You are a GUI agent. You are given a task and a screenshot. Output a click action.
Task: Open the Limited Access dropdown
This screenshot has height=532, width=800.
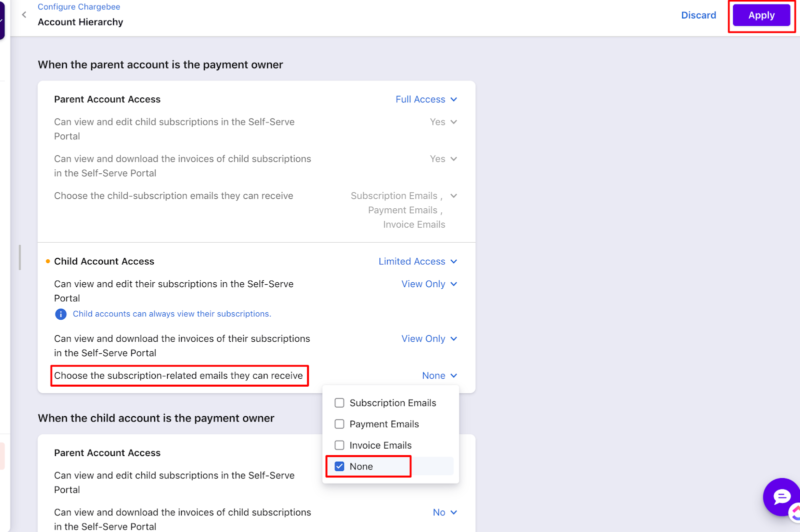417,261
